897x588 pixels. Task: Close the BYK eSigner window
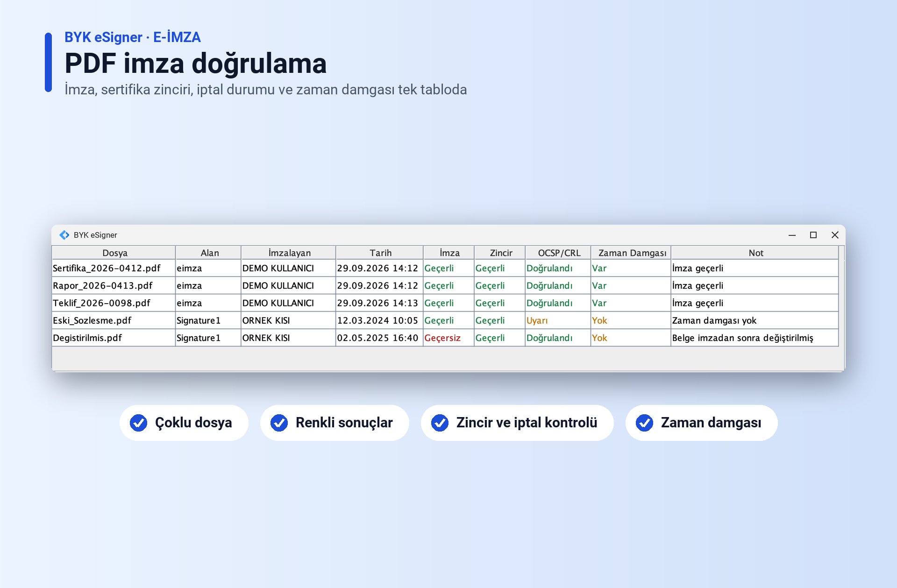[x=835, y=235]
